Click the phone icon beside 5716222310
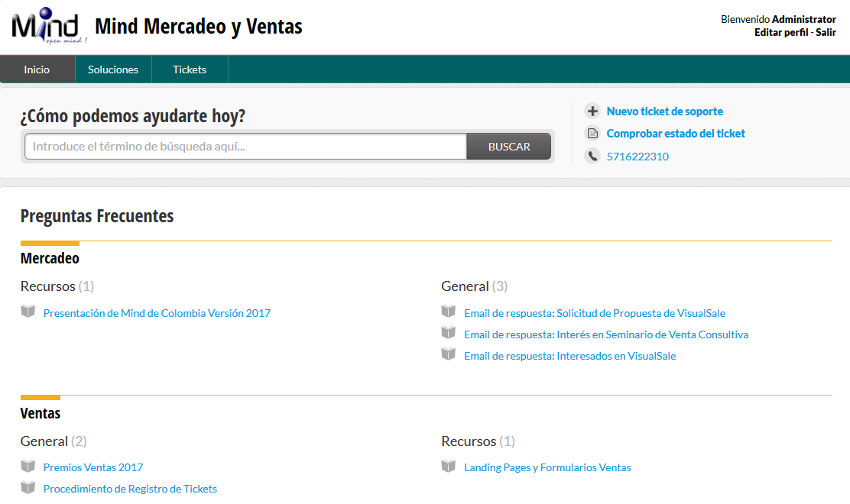The height and width of the screenshot is (504, 850). (x=592, y=156)
